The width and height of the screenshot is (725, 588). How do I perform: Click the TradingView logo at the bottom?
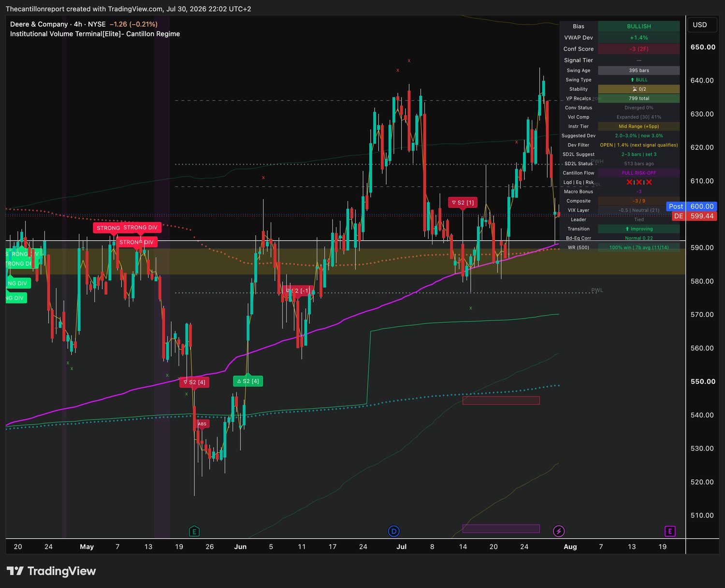[x=51, y=571]
